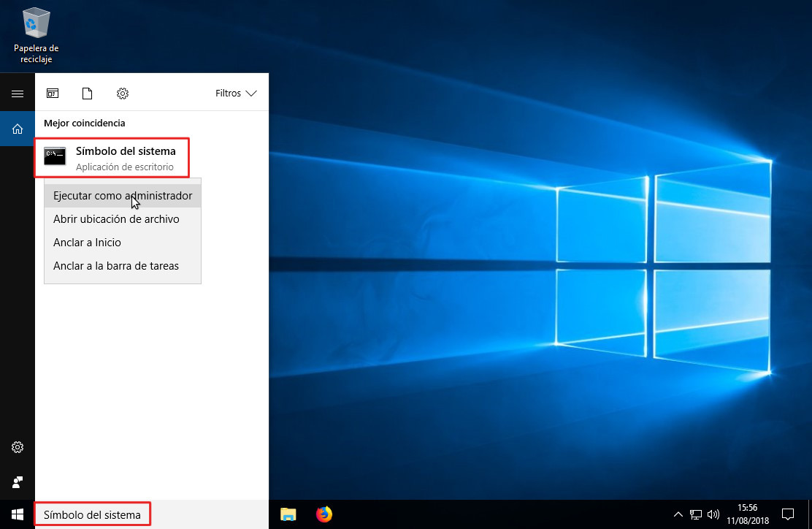Choose Ejecutar como administrador
This screenshot has height=529, width=812.
coord(123,196)
